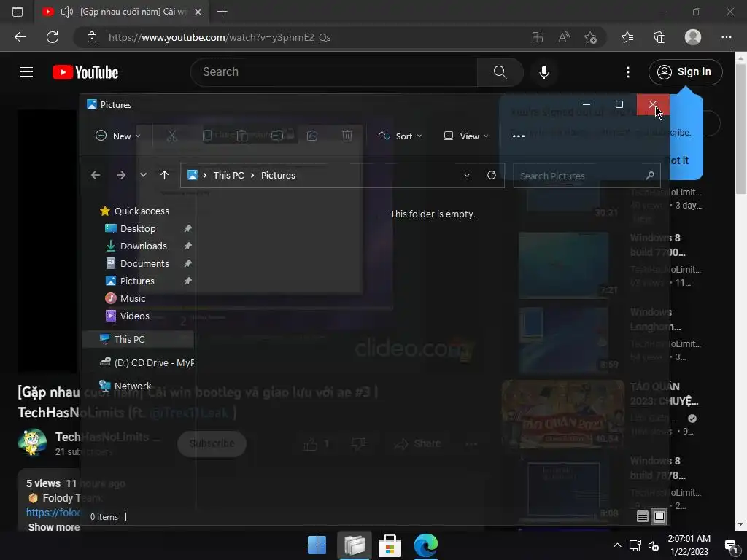Open the notification center icon
This screenshot has width=747, height=560.
(x=731, y=545)
